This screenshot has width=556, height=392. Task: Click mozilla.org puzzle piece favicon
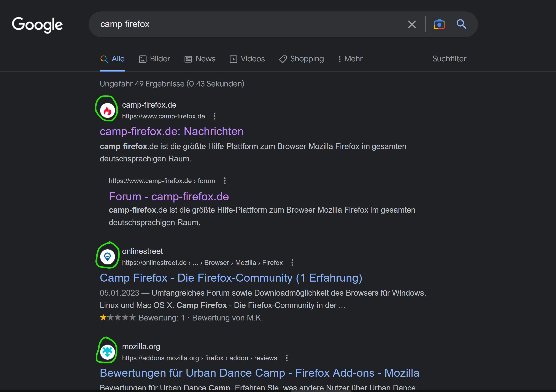coord(108,352)
